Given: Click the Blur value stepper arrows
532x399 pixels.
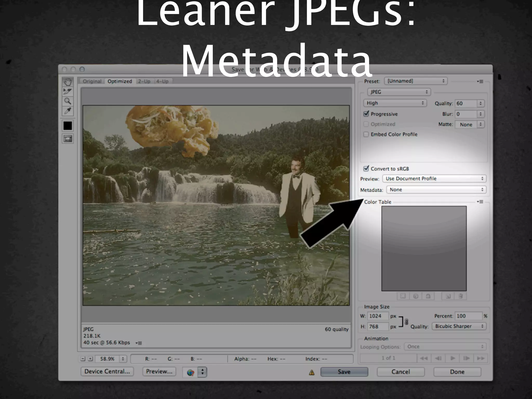Looking at the screenshot, I should [x=481, y=114].
